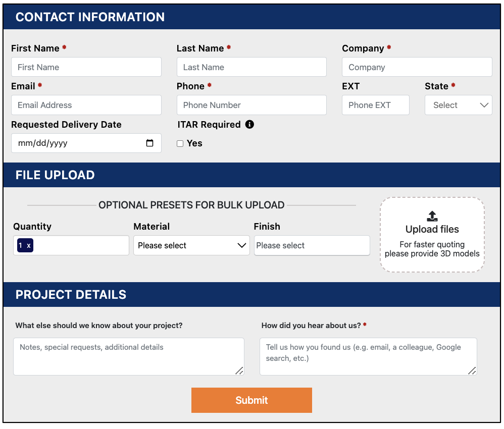Click the 'How did you hear about us' textarea
The width and height of the screenshot is (504, 429).
click(368, 356)
